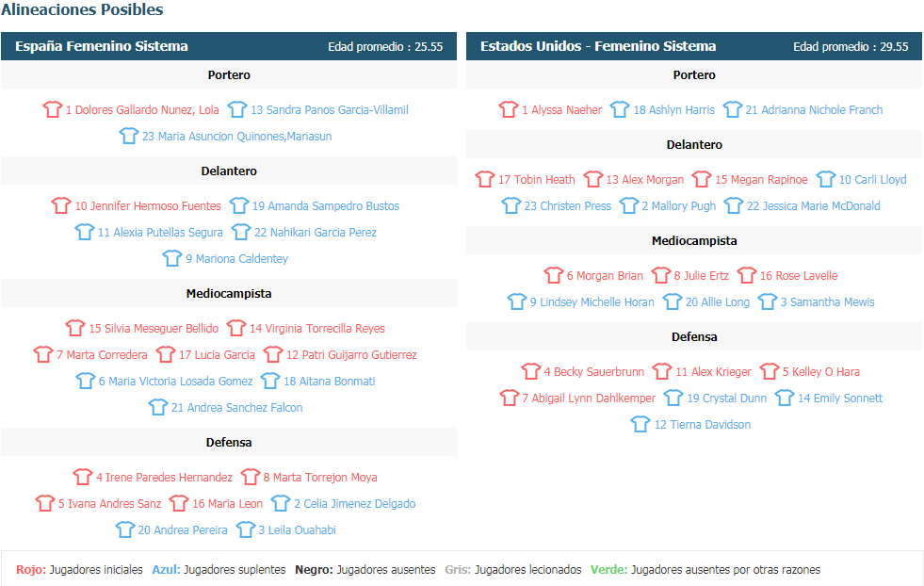The width and height of the screenshot is (924, 586).
Task: Click the blue shirt icon next to Sandra Panos
Action: click(237, 109)
